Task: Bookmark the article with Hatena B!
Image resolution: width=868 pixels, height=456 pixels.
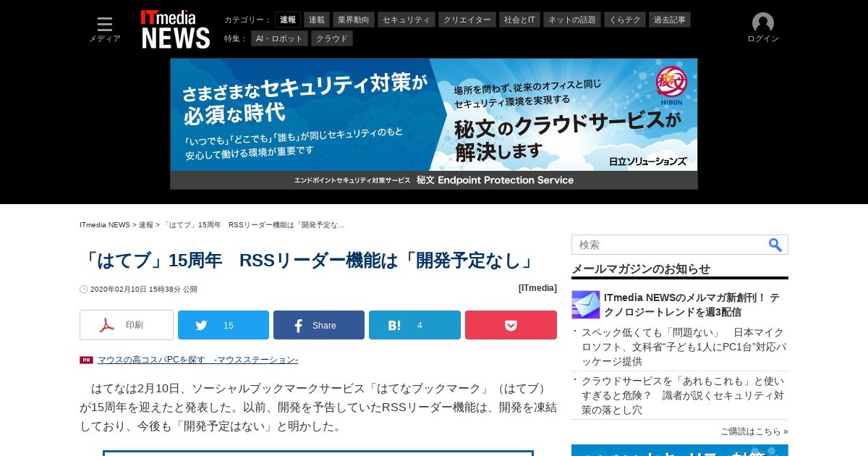Action: click(x=414, y=325)
